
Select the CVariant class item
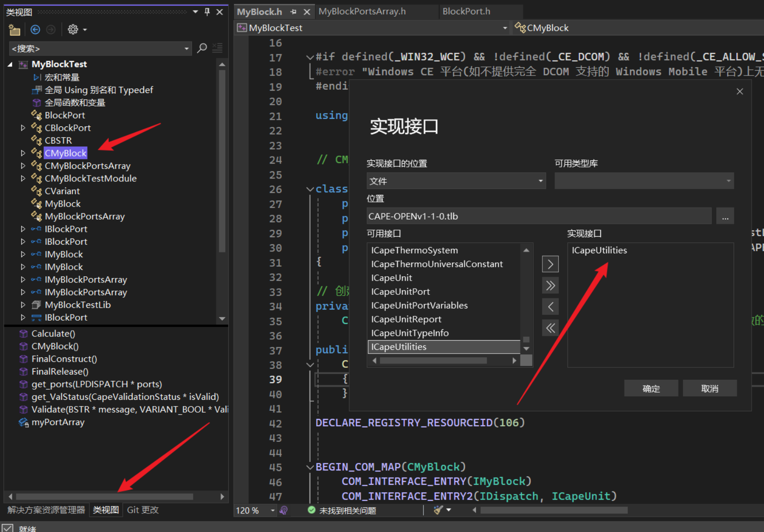[x=62, y=191]
